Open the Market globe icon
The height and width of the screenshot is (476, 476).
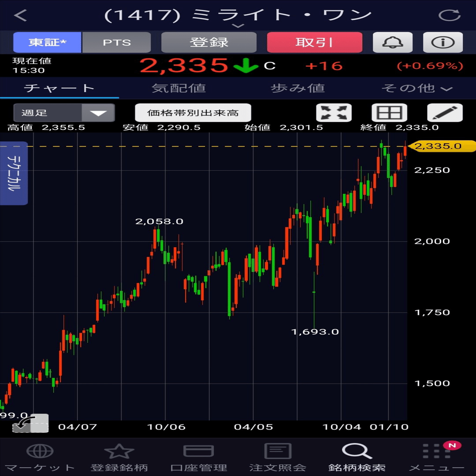click(40, 451)
